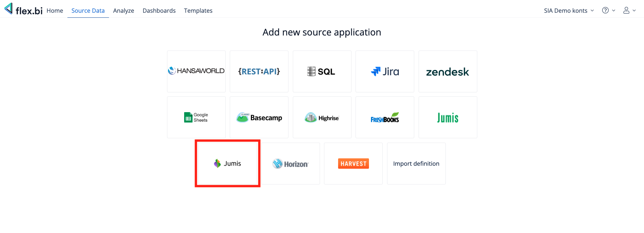Click the Import definition tile
This screenshot has height=233, width=644.
click(416, 164)
